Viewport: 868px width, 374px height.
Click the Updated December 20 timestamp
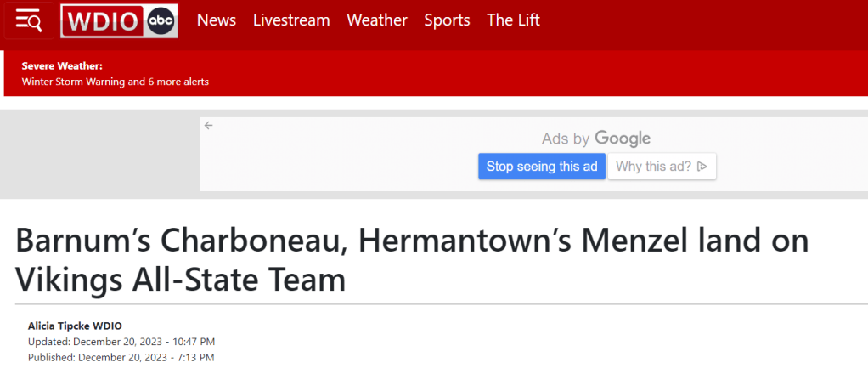tap(121, 341)
